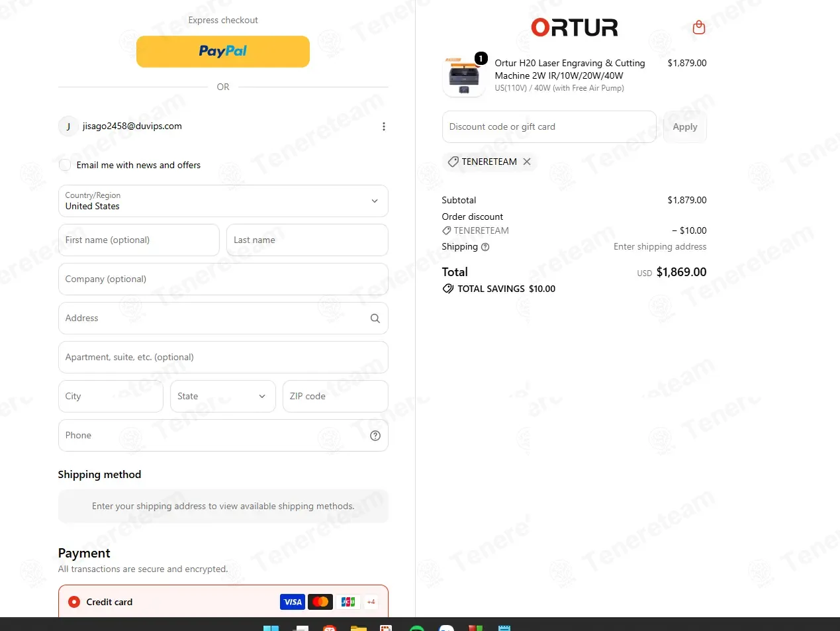
Task: Click the total price $1,869.00
Action: pyautogui.click(x=681, y=272)
